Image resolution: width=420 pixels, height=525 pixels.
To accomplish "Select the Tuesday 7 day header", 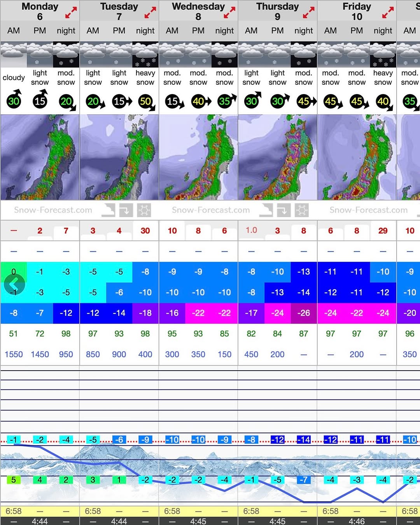I will 119,11.
